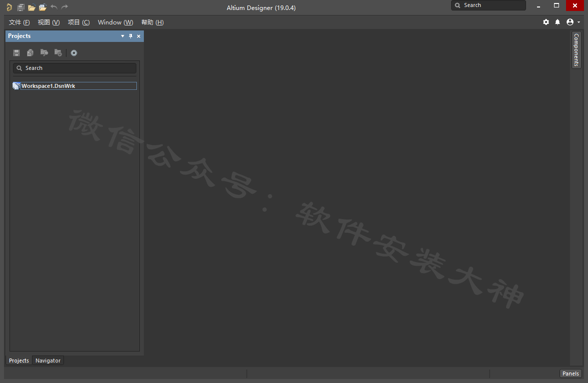Click the Projects panel Search box
Screen dimensions: 588x383
(74, 68)
